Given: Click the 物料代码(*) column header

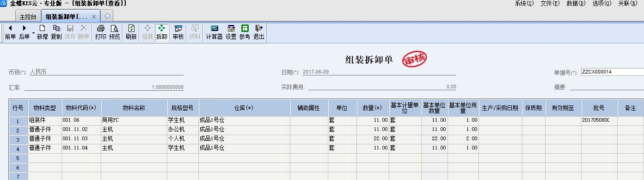Looking at the screenshot, I should tap(81, 108).
